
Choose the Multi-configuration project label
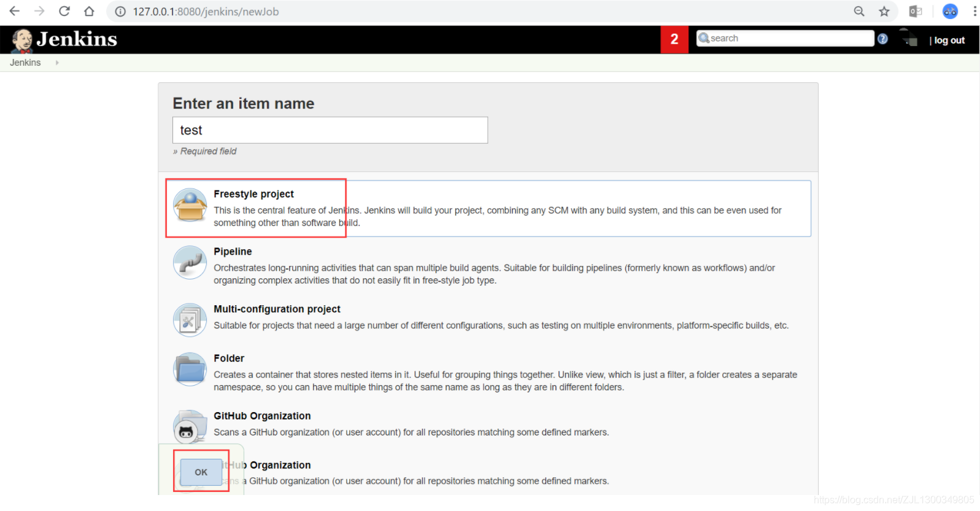click(x=277, y=310)
